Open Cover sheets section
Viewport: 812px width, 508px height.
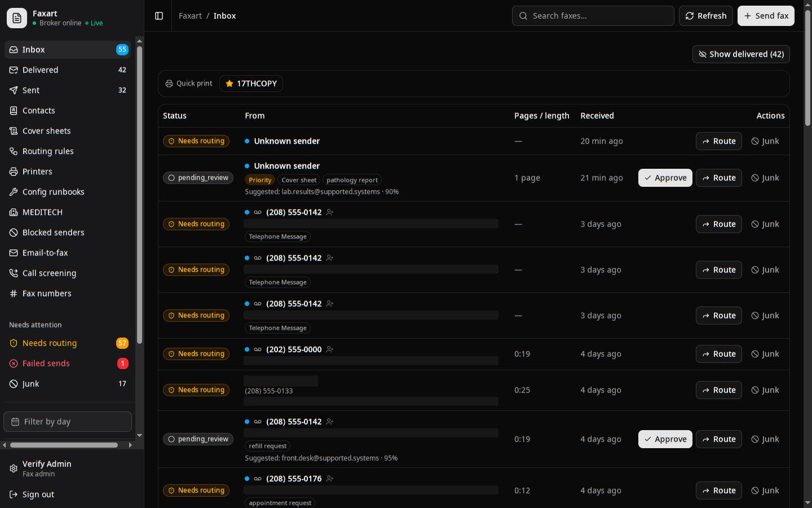pyautogui.click(x=68, y=131)
